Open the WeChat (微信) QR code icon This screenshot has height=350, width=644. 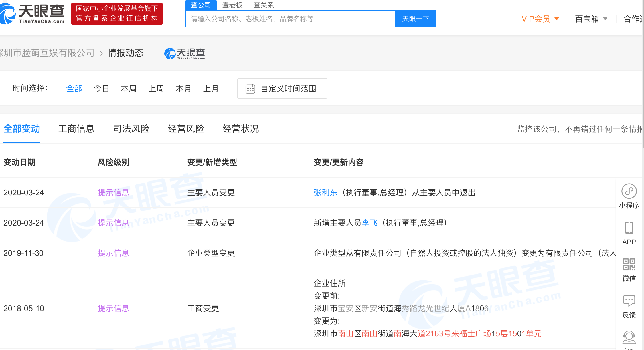click(x=629, y=264)
